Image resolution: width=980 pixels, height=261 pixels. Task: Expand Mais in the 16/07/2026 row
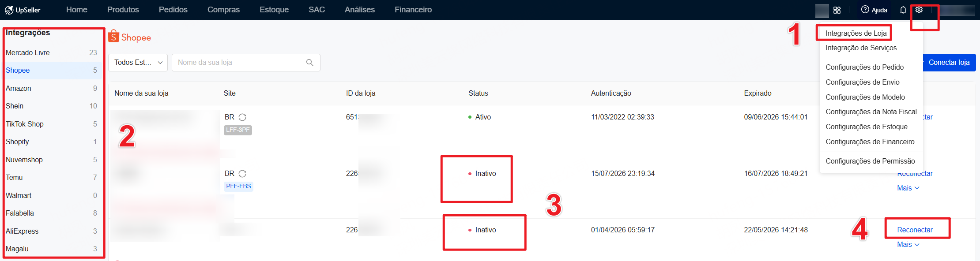pos(908,188)
